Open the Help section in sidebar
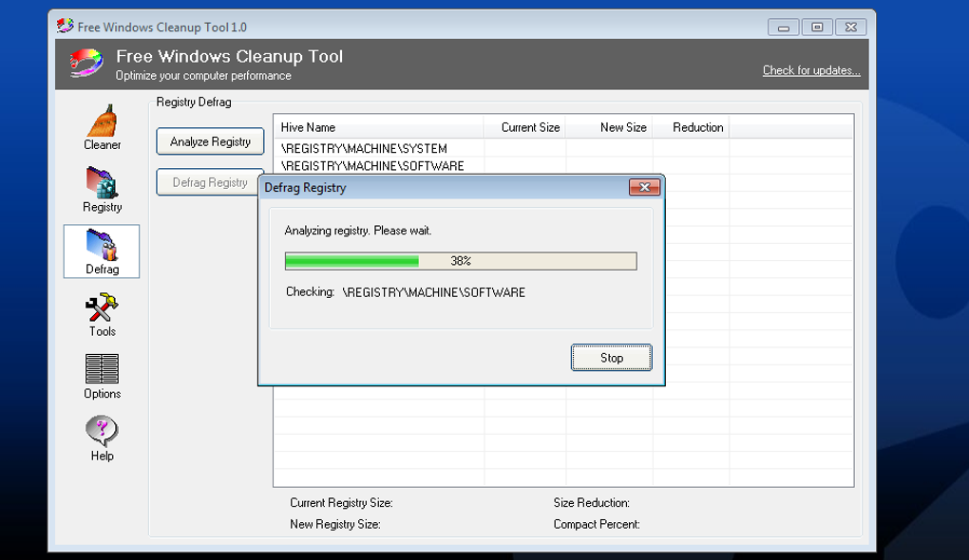Image resolution: width=969 pixels, height=560 pixels. [102, 439]
